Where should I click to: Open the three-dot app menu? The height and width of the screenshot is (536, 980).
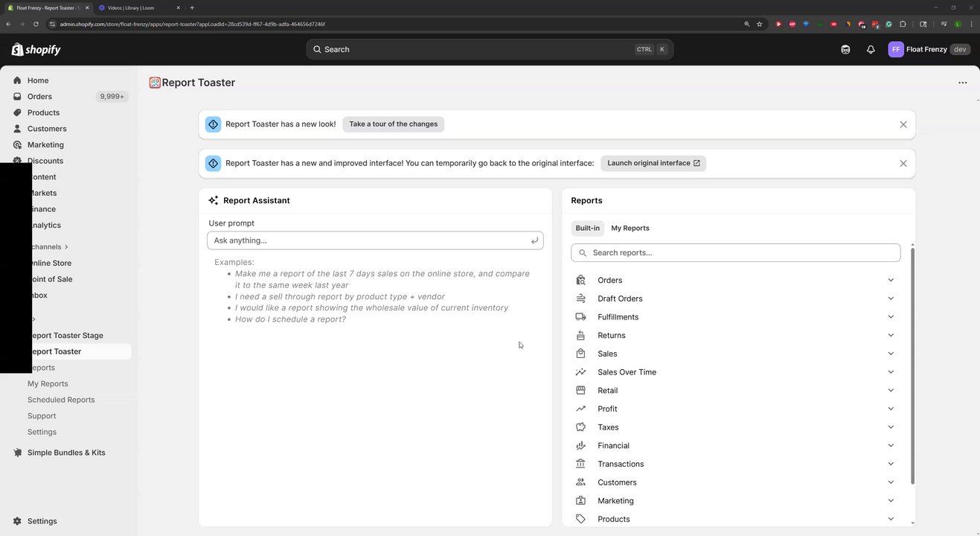click(962, 83)
